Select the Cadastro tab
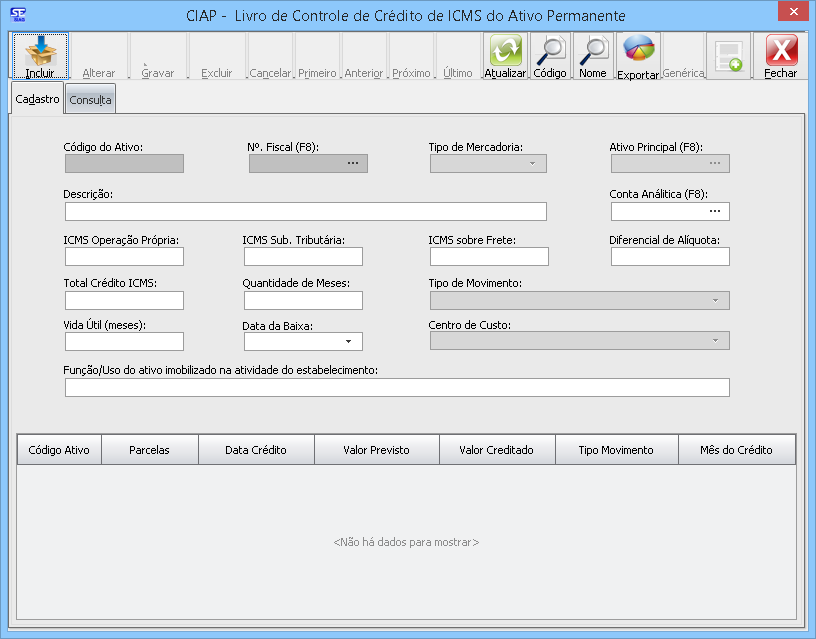This screenshot has height=639, width=816. coord(38,99)
